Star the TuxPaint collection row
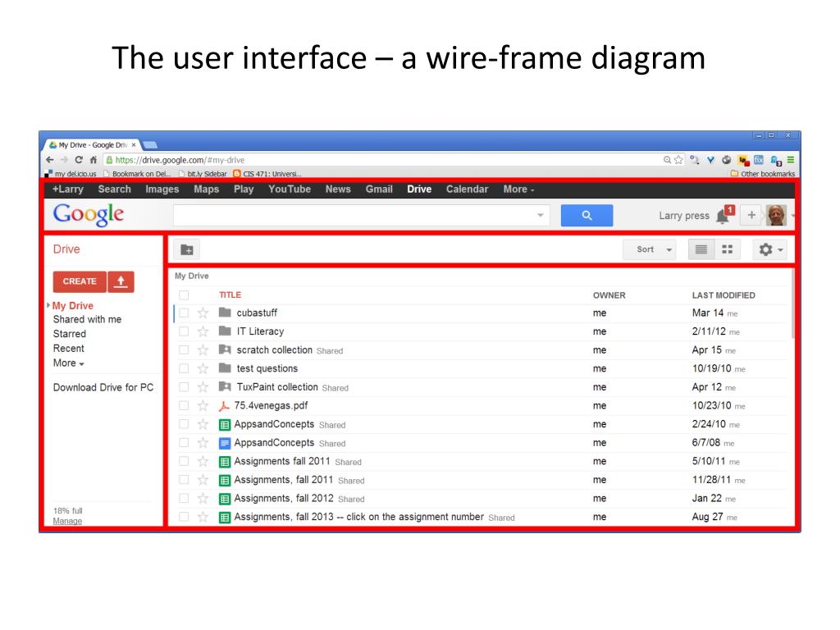The image size is (840, 630). [203, 387]
